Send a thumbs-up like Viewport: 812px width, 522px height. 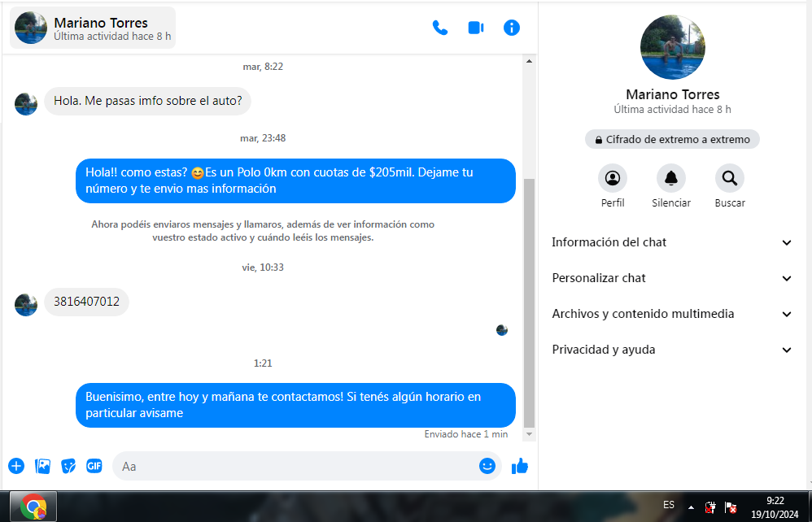(519, 466)
